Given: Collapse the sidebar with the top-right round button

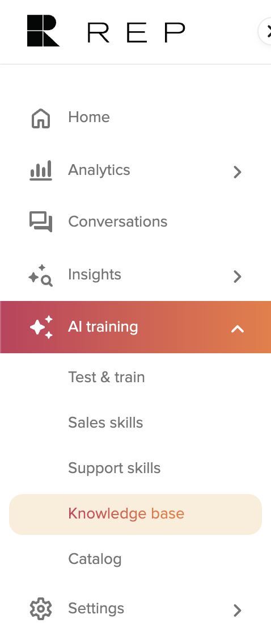Looking at the screenshot, I should (265, 31).
